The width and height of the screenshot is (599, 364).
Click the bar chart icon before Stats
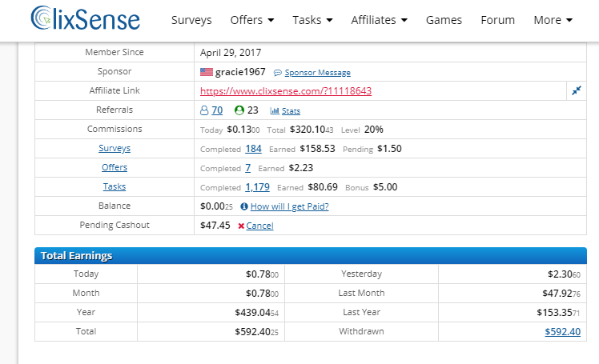point(275,110)
